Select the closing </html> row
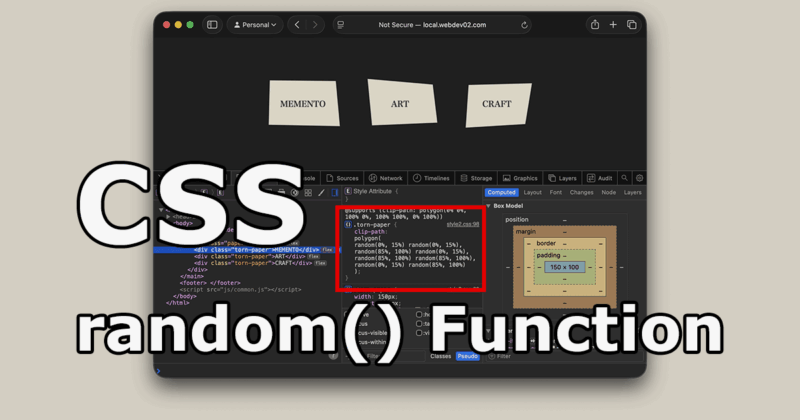The width and height of the screenshot is (800, 420). (x=178, y=303)
